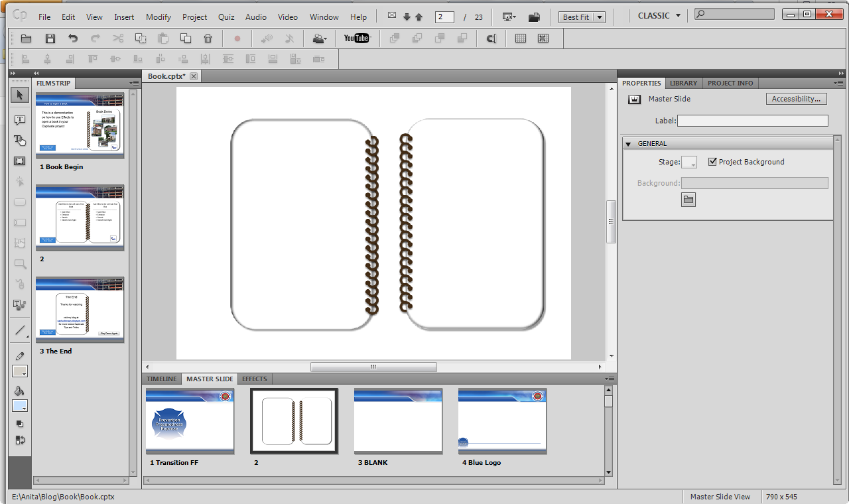Select the Book.cptx document tab
Viewport: 849px width, 504px height.
click(x=166, y=76)
